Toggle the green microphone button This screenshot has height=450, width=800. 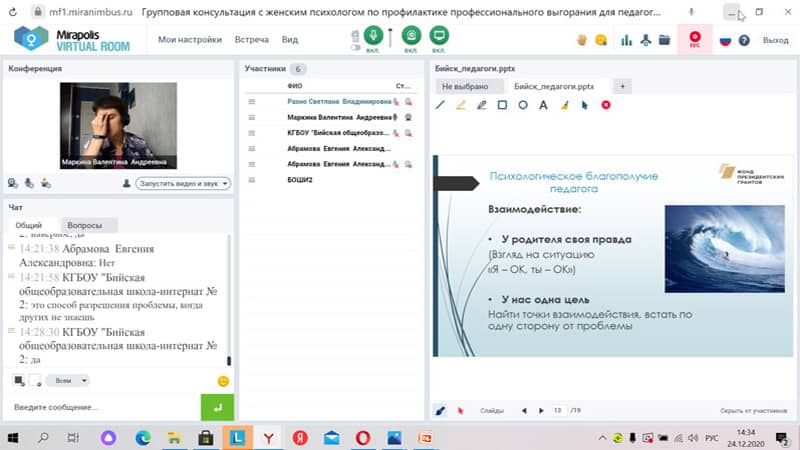[373, 35]
